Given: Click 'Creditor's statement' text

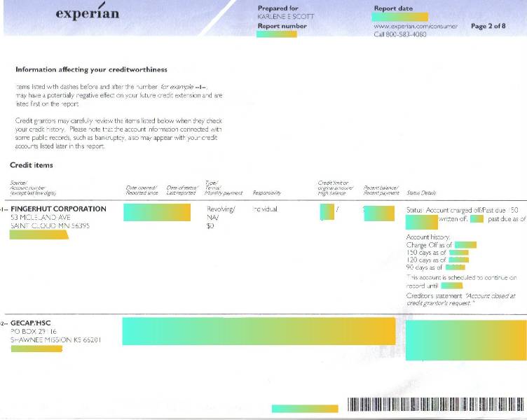Looking at the screenshot, I should (434, 296).
